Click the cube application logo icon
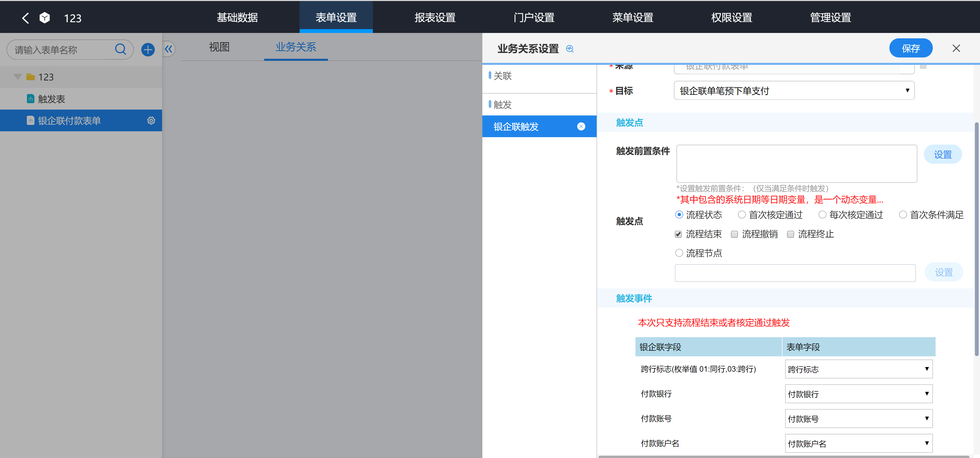The height and width of the screenshot is (458, 980). tap(44, 18)
